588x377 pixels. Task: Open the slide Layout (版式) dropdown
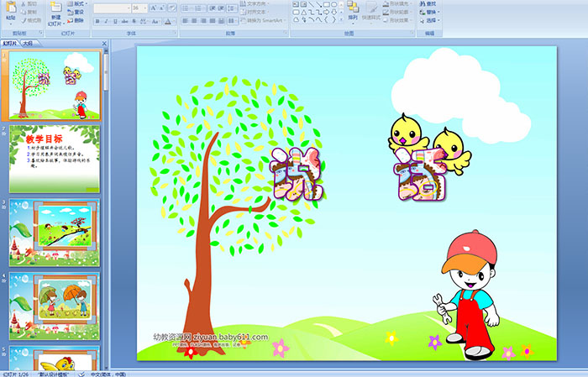point(77,3)
